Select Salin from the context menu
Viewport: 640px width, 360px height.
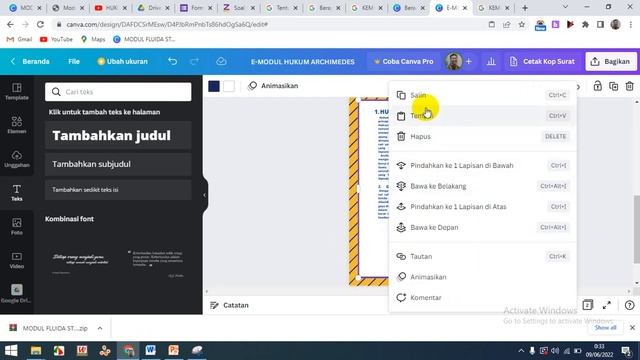[483, 95]
